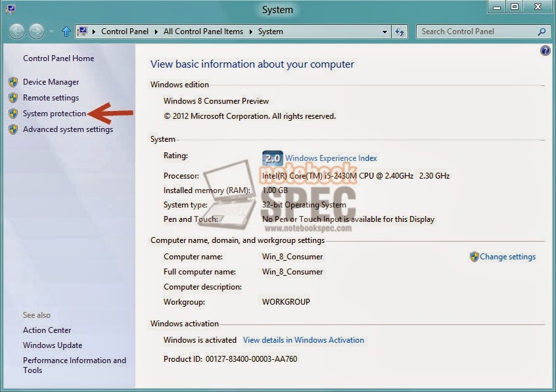This screenshot has height=392, width=556.
Task: Close the System window
Action: 538,7
